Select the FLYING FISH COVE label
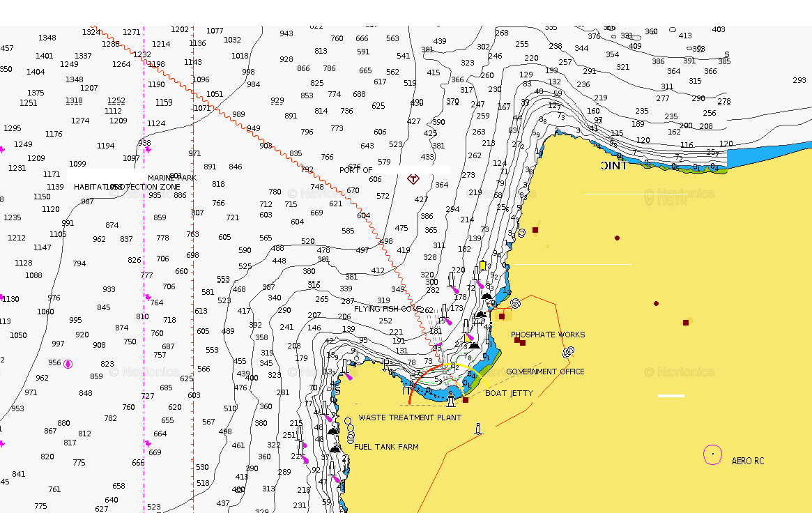The image size is (812, 513). tap(387, 309)
